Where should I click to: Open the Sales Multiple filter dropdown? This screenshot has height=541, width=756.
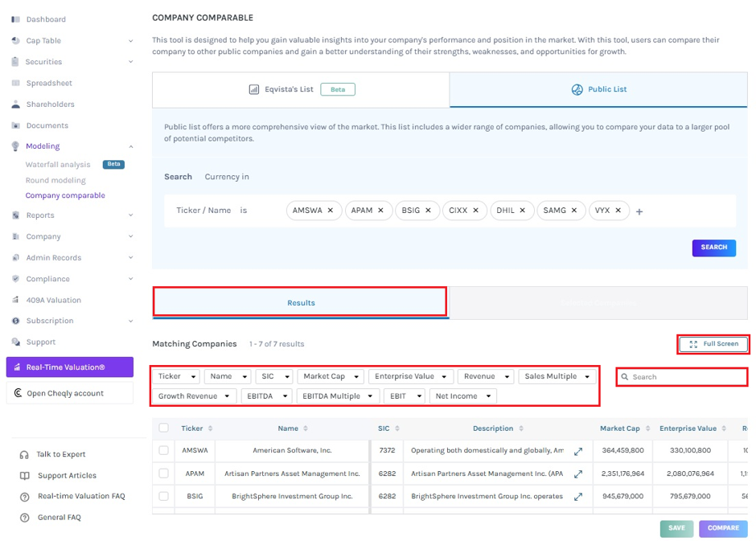tap(557, 376)
